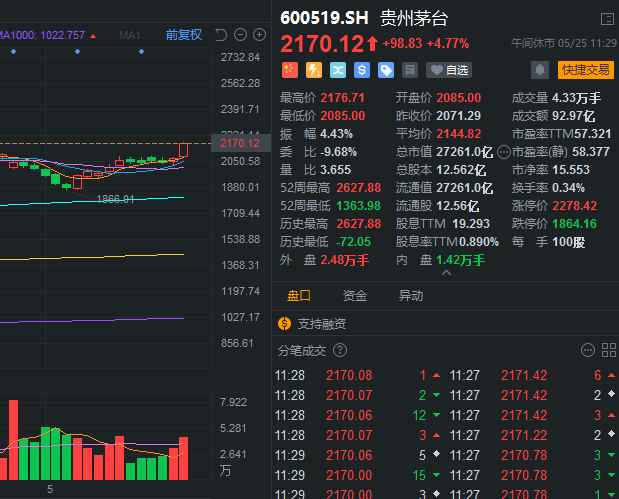This screenshot has width=619, height=499.
Task: Collapse quote details with up chevron
Action: tap(446, 272)
